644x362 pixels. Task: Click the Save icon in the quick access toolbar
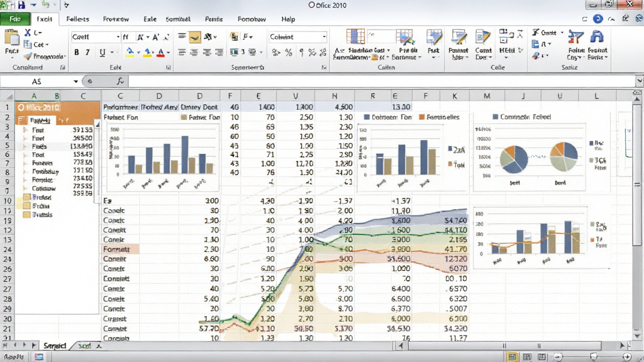pos(21,5)
